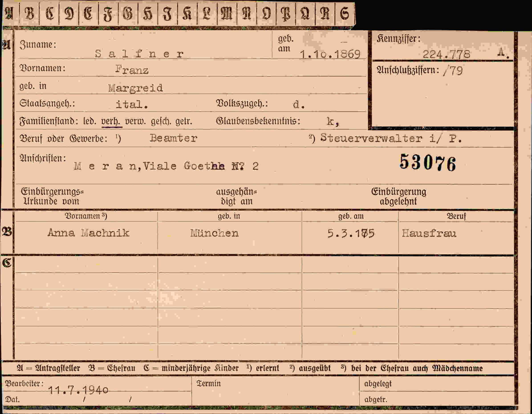Click the 'Glaubensbekenntnis:' label
The width and height of the screenshot is (532, 414).
coord(258,121)
